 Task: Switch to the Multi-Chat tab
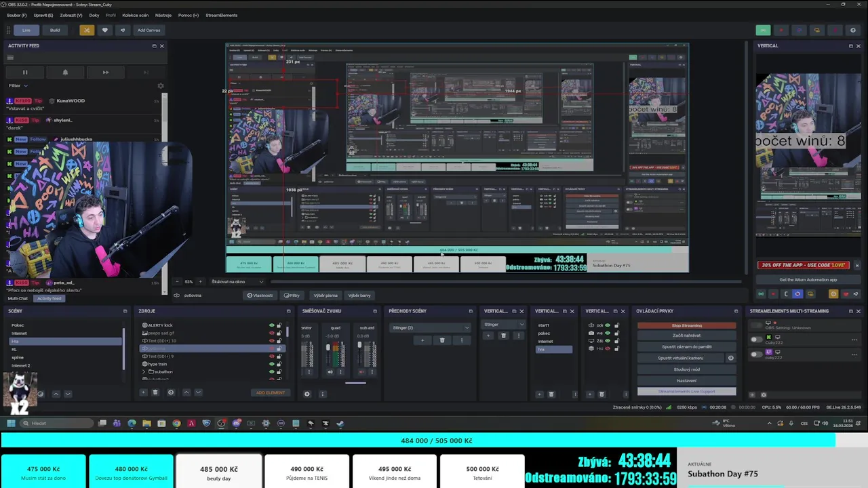(x=18, y=298)
